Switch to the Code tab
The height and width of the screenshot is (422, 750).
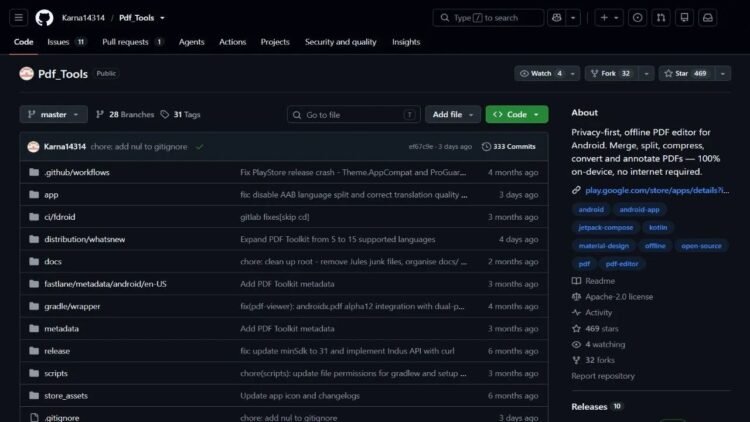[23, 42]
